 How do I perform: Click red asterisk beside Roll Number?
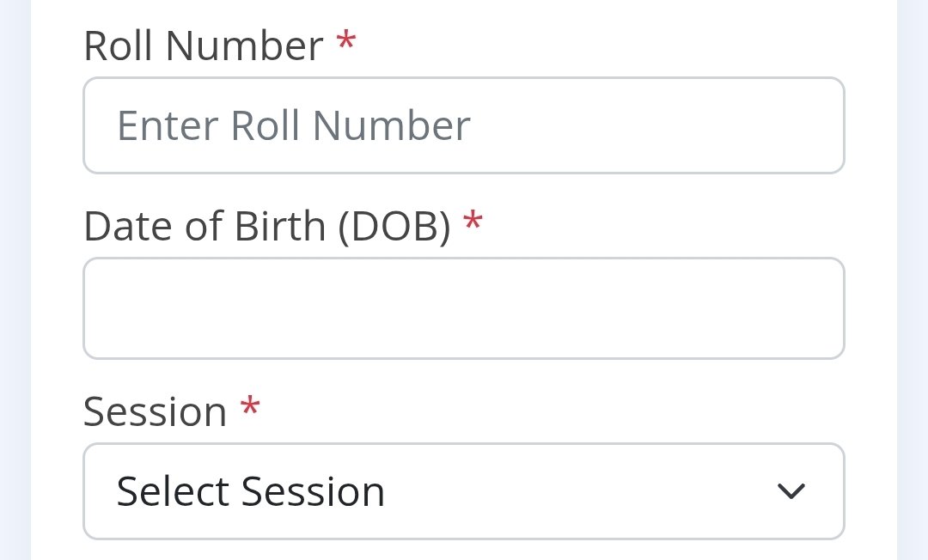click(x=345, y=41)
